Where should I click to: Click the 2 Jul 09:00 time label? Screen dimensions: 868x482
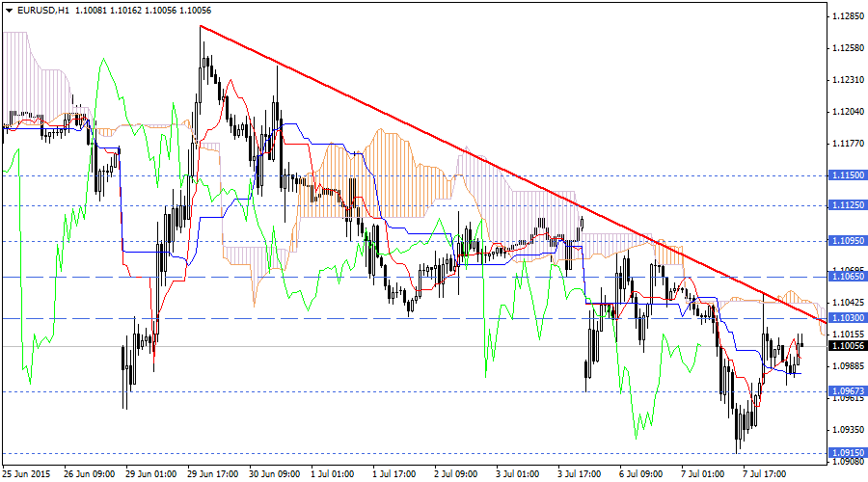tap(456, 474)
